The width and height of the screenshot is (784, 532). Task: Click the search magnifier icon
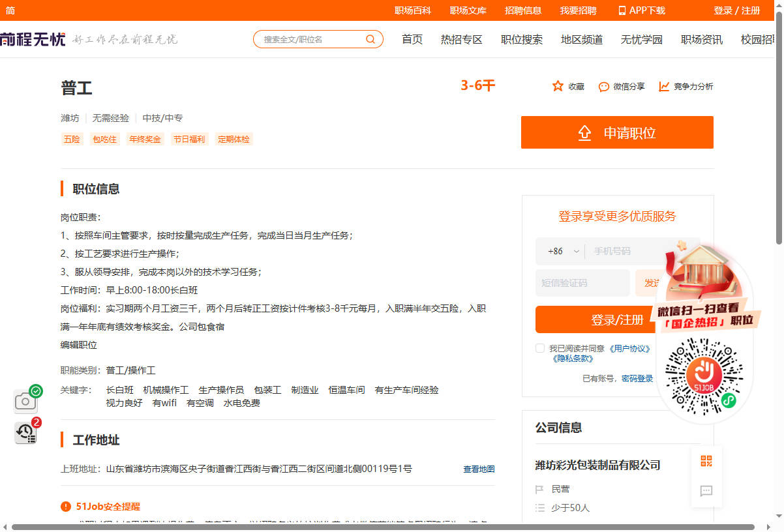370,40
